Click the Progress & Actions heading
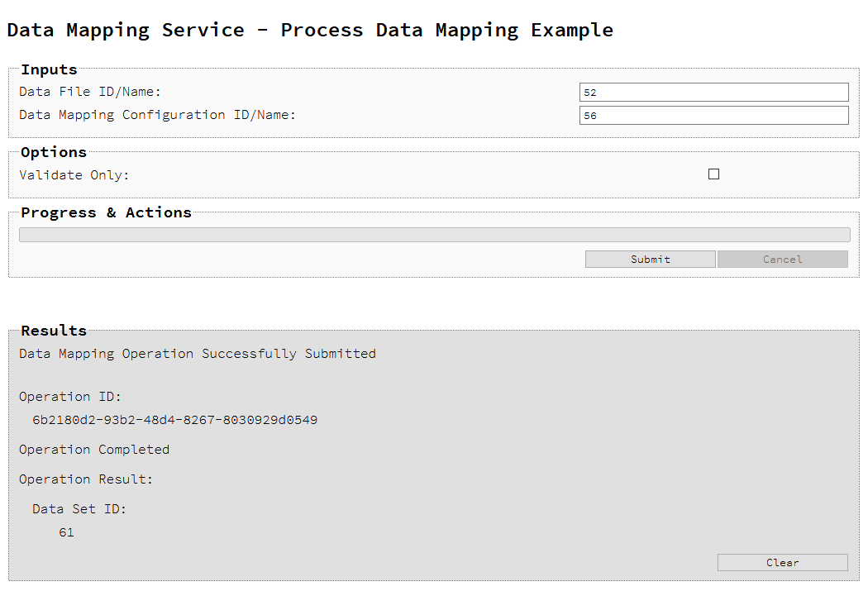The width and height of the screenshot is (868, 591). click(106, 212)
